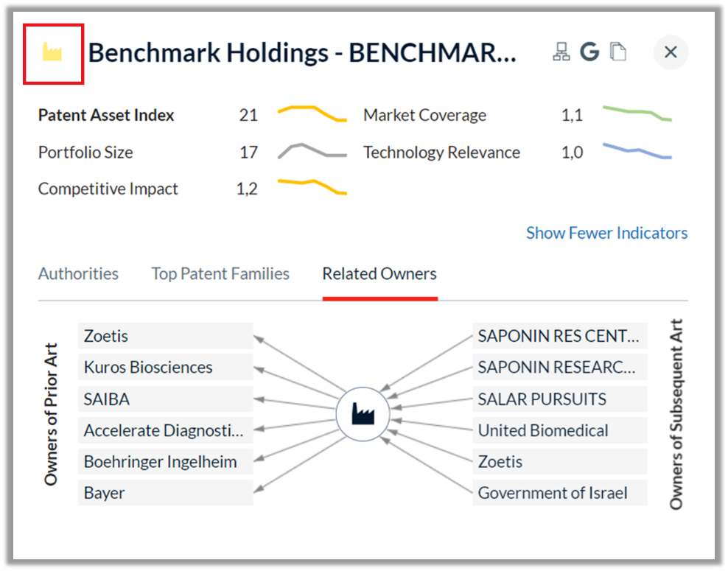Search owner via Google G icon
The height and width of the screenshot is (571, 728).
589,52
